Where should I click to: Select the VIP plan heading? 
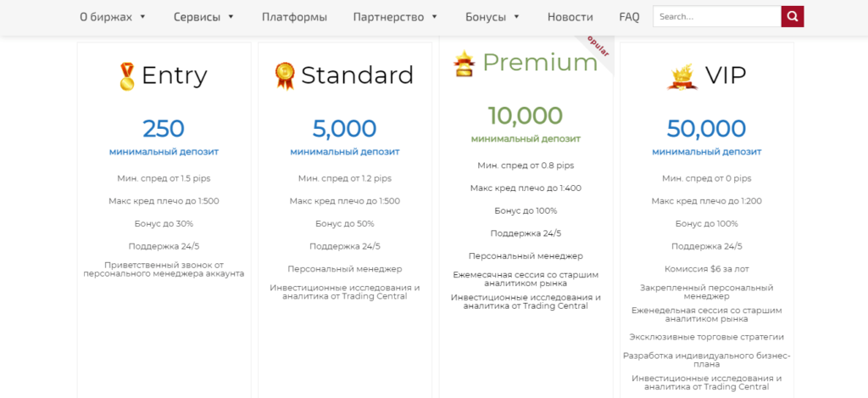point(726,76)
